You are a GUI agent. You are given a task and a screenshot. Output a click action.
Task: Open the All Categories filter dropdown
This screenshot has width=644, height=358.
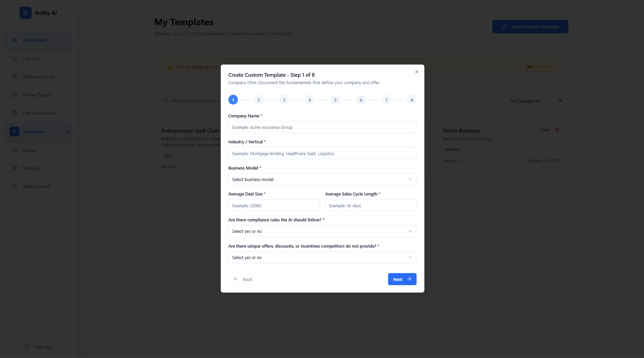point(534,101)
